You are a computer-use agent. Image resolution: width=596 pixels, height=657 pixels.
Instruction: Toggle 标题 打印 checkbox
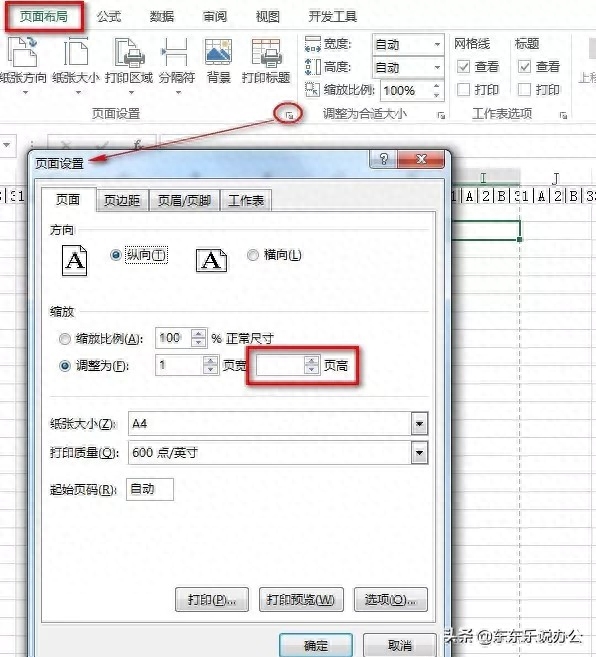[x=524, y=90]
